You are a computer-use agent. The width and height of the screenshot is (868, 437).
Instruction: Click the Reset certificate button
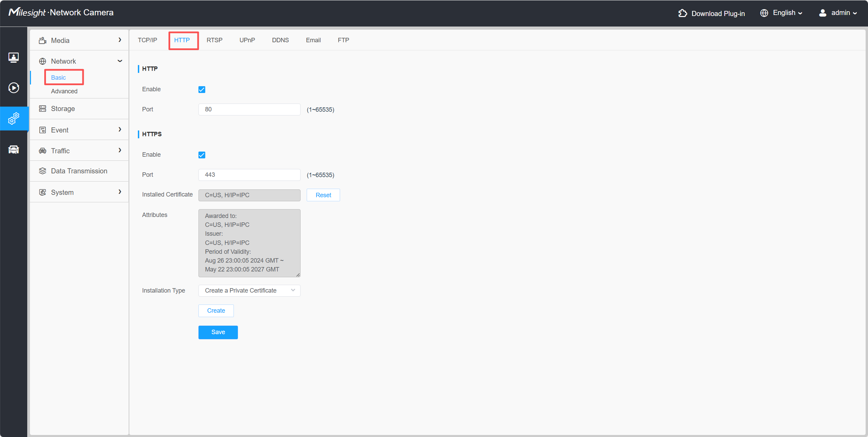pyautogui.click(x=323, y=195)
